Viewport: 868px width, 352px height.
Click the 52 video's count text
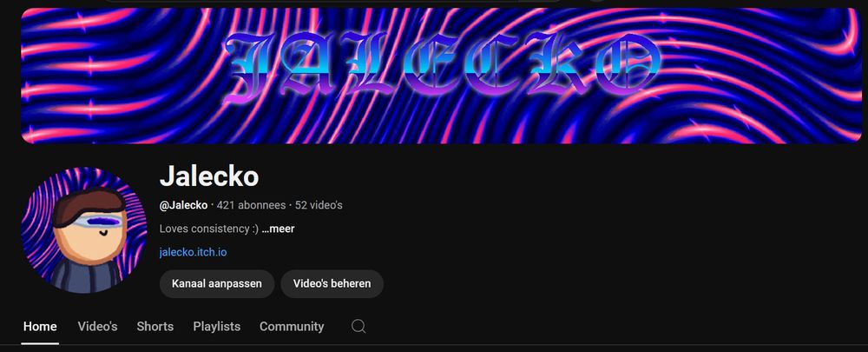(319, 205)
